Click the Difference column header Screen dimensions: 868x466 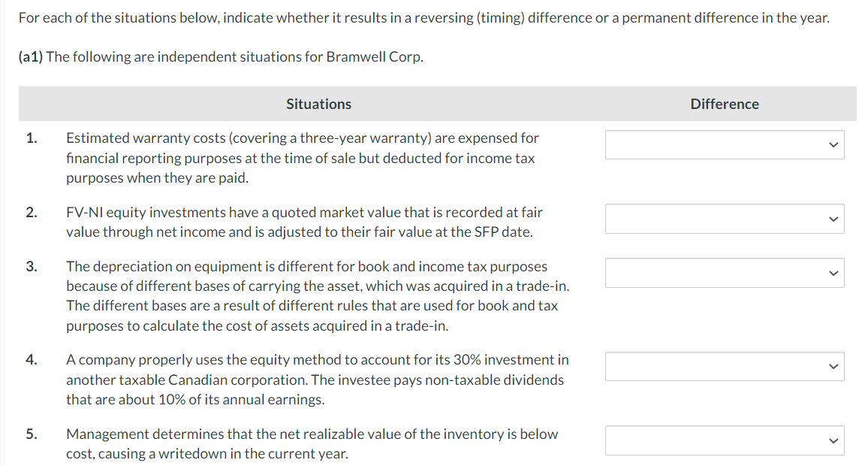pos(724,104)
